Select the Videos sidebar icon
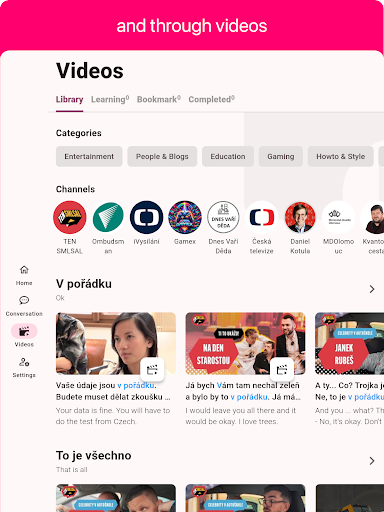384x512 pixels. [24, 331]
